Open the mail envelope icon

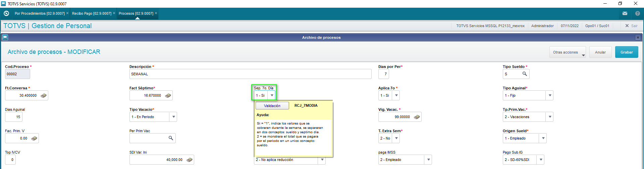click(625, 13)
